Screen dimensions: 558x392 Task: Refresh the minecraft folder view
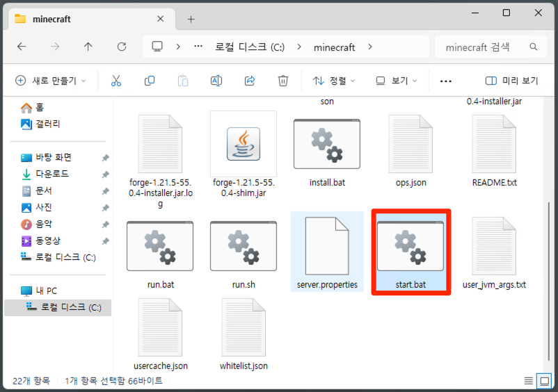pos(122,47)
